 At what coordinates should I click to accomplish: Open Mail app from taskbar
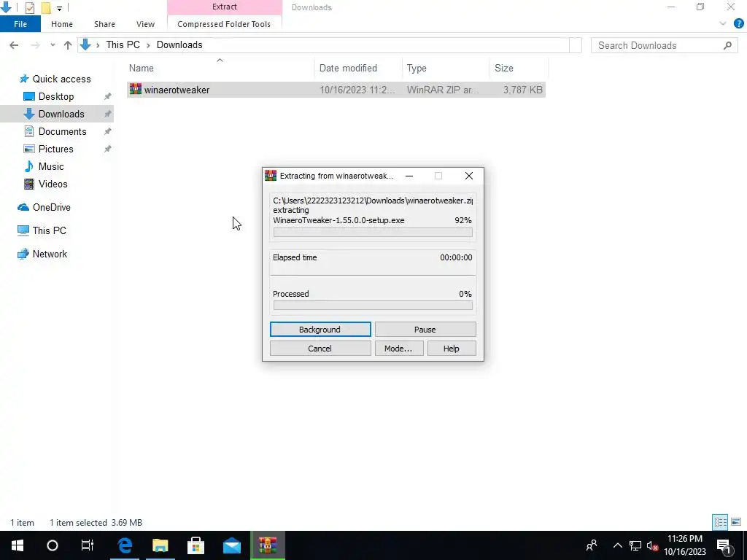(232, 545)
